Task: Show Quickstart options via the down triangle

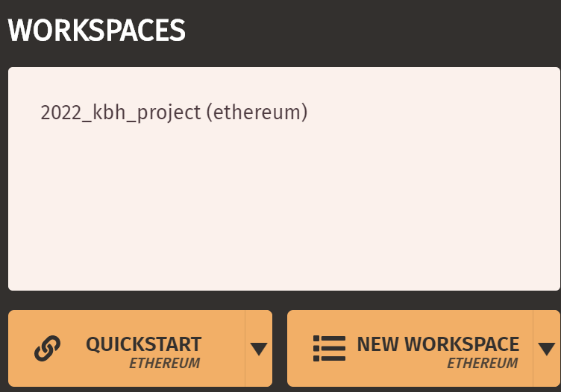Action: 259,349
